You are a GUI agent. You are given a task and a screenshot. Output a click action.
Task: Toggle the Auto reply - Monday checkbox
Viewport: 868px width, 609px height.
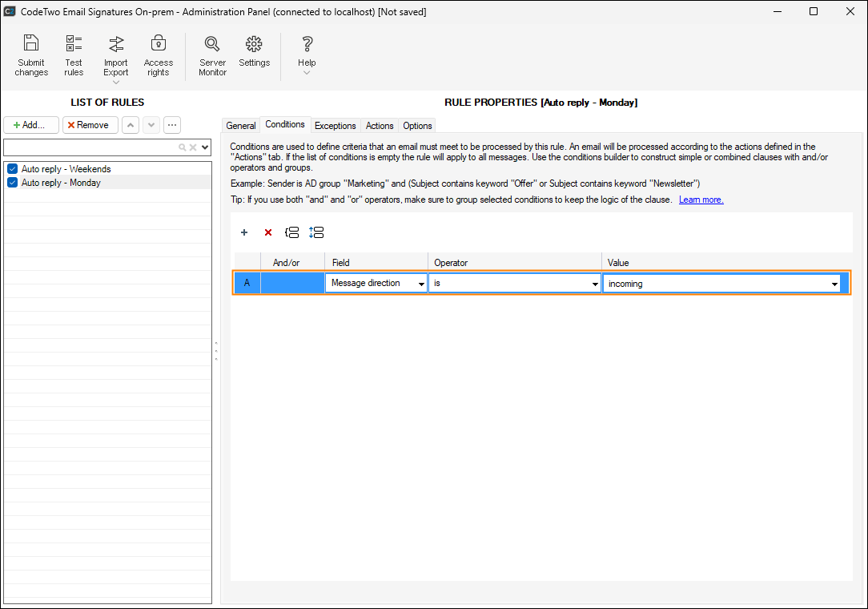click(x=12, y=183)
